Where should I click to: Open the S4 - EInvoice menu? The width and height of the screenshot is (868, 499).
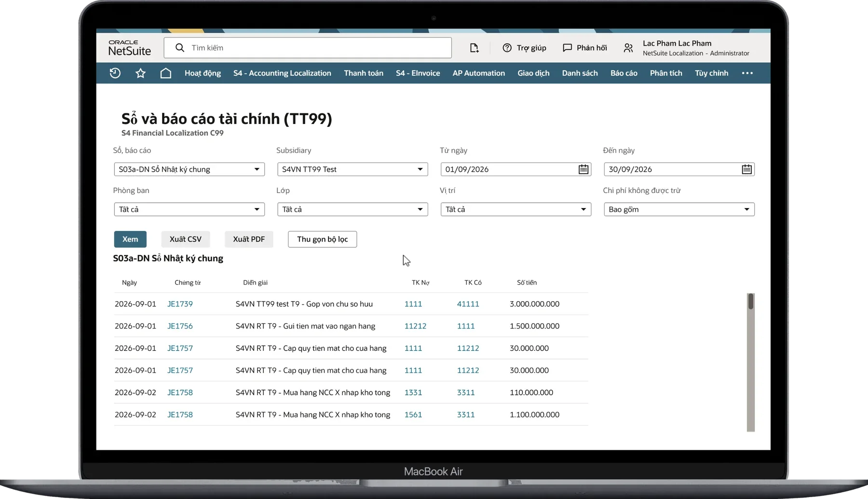[x=418, y=73]
